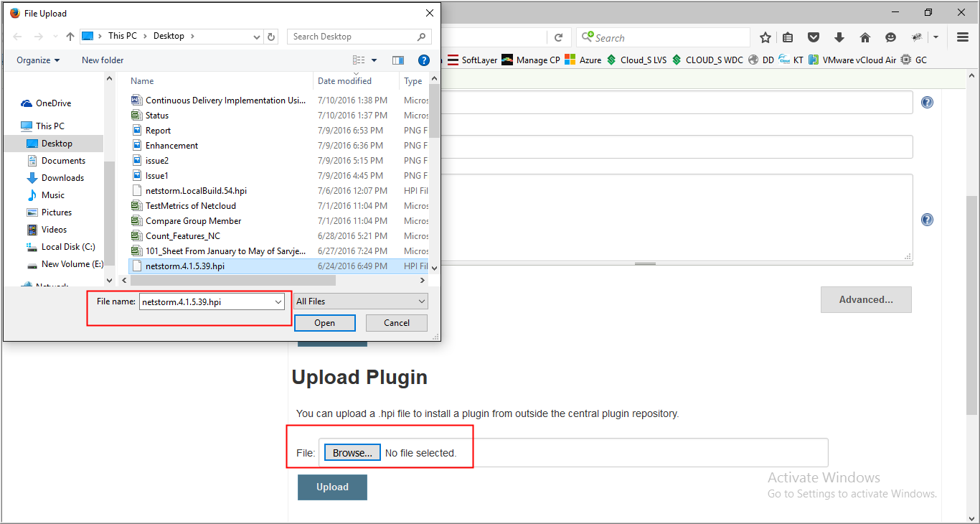Expand the File name combo box
Screen dimensions: 980x524
pos(278,302)
